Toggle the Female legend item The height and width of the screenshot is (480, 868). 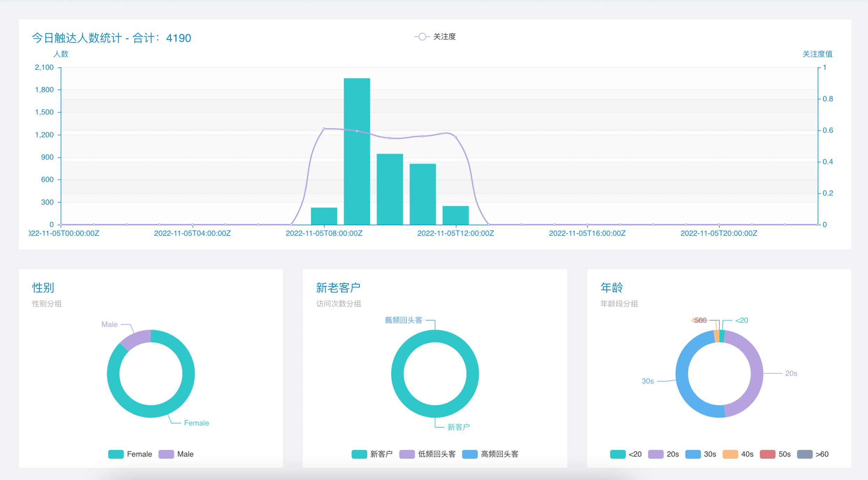[x=130, y=454]
